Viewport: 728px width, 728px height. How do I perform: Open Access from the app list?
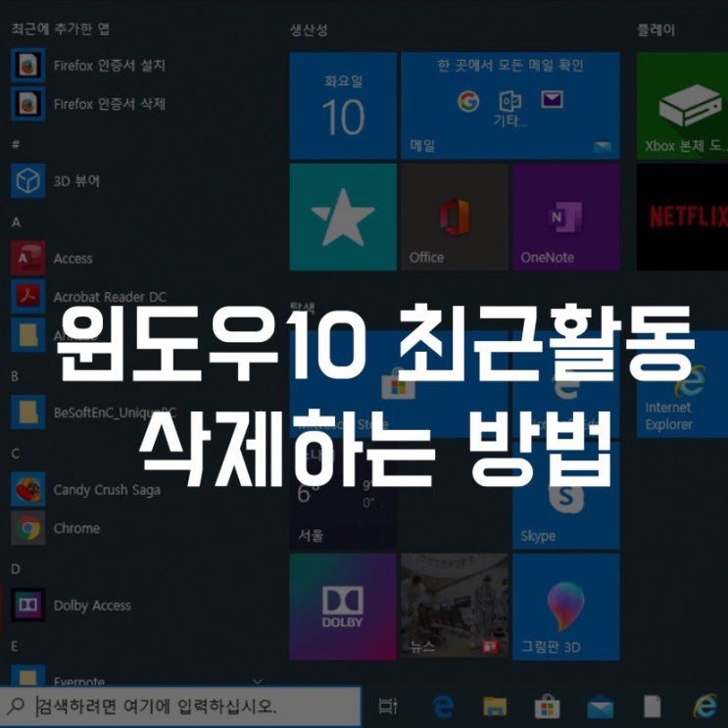click(x=52, y=258)
